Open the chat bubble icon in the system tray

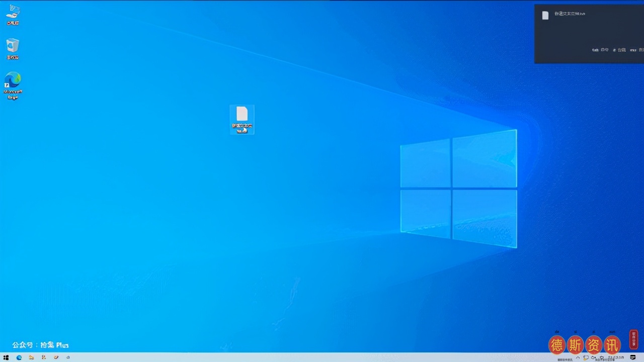coord(586,357)
